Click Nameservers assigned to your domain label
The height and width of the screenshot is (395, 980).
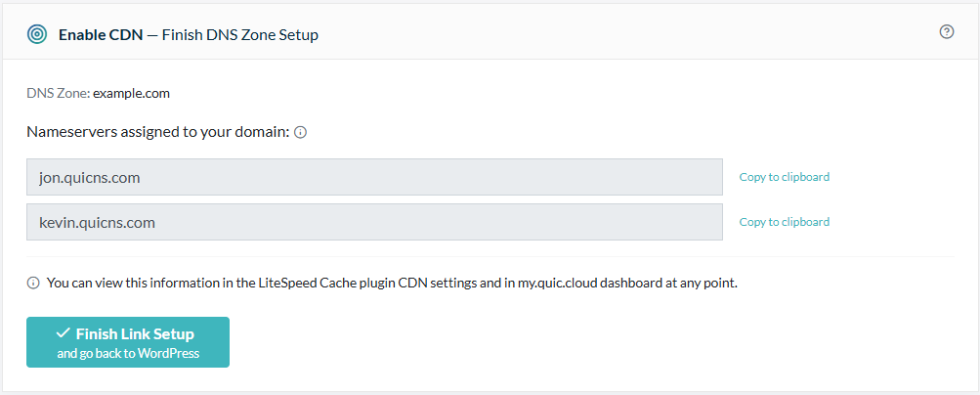158,133
